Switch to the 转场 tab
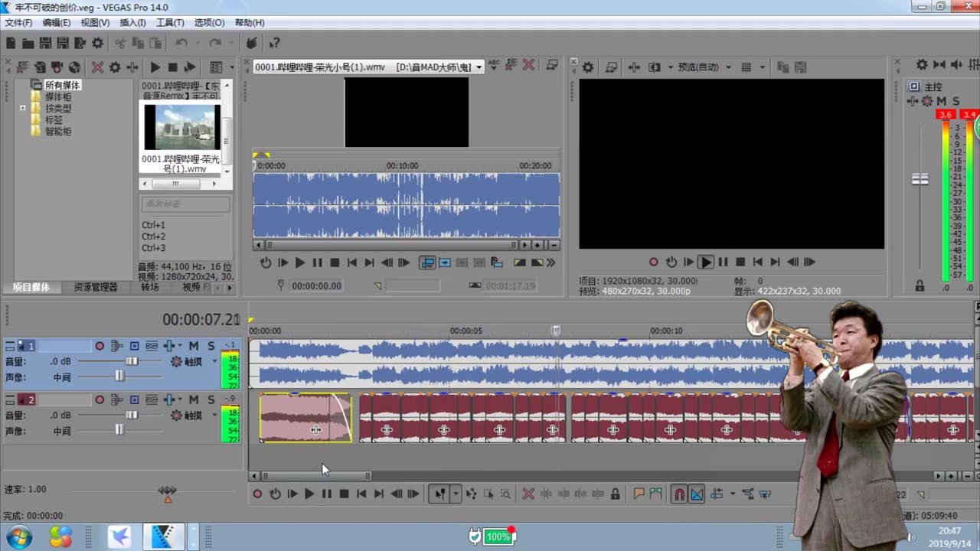 click(150, 287)
